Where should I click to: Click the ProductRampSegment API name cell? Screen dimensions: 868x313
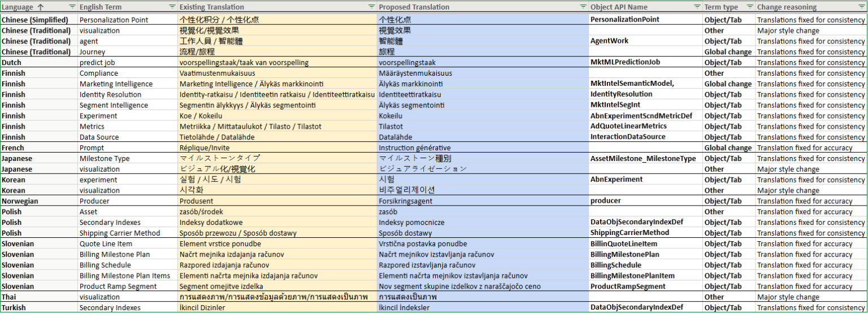click(x=645, y=286)
